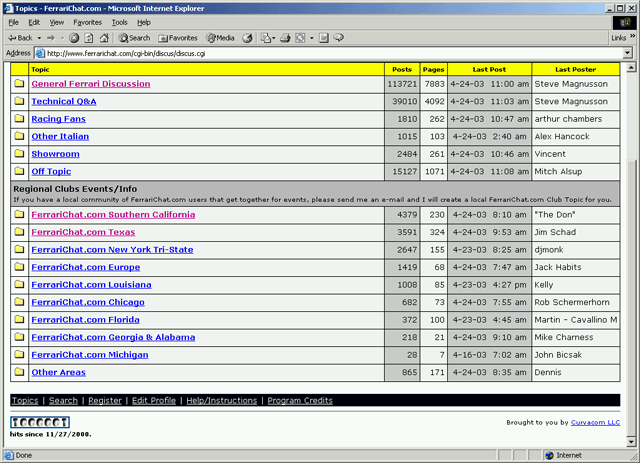
Task: Click folder icon beside Other Areas
Action: tap(19, 372)
